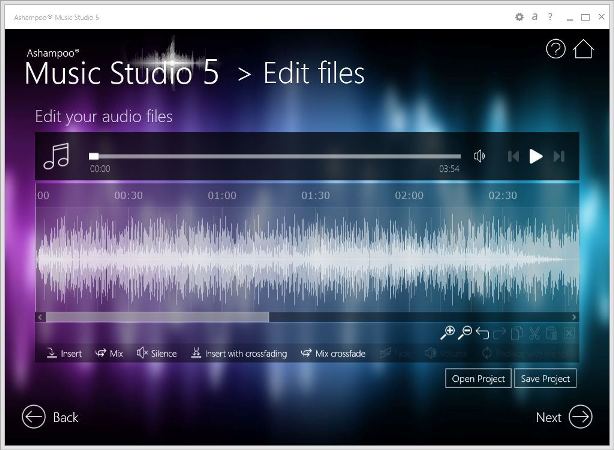Click the dimmed paste icon
The height and width of the screenshot is (450, 614).
pyautogui.click(x=551, y=333)
